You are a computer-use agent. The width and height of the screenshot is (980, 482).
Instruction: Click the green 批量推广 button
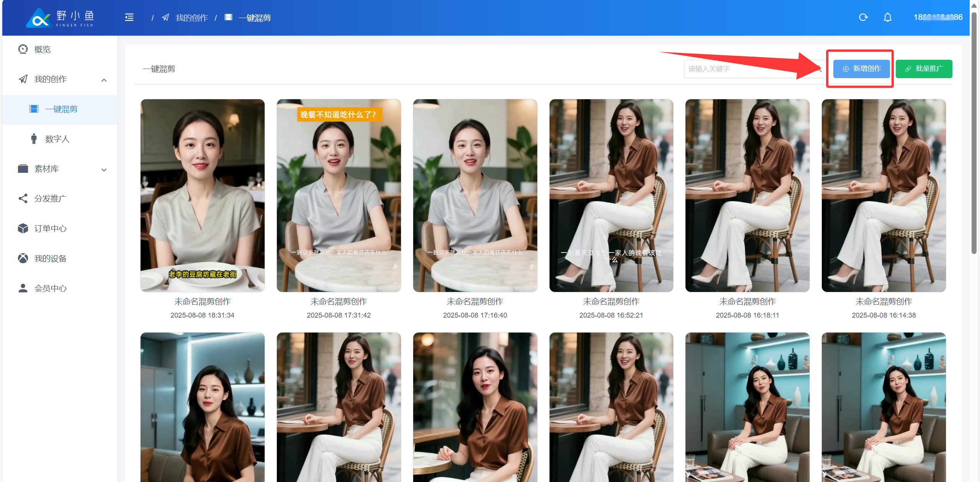pyautogui.click(x=924, y=69)
